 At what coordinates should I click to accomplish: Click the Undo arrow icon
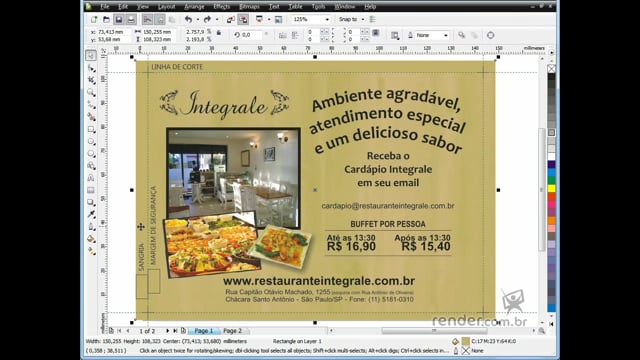[188, 19]
